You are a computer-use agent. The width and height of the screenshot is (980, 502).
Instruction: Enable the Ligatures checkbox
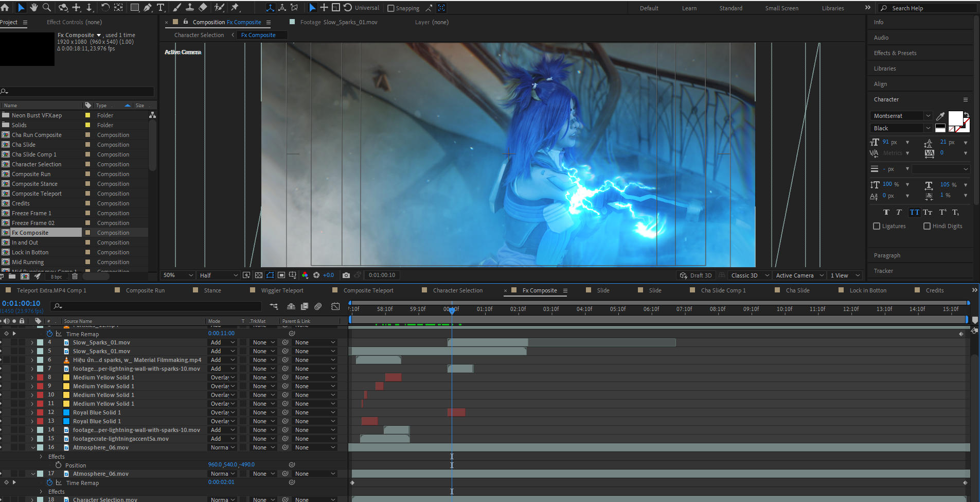tap(877, 226)
